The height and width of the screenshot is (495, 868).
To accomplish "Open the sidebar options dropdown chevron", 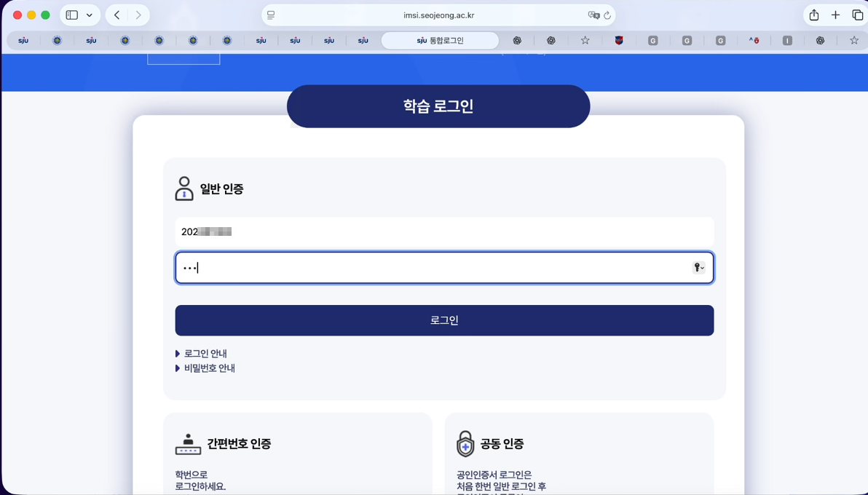I will click(90, 15).
